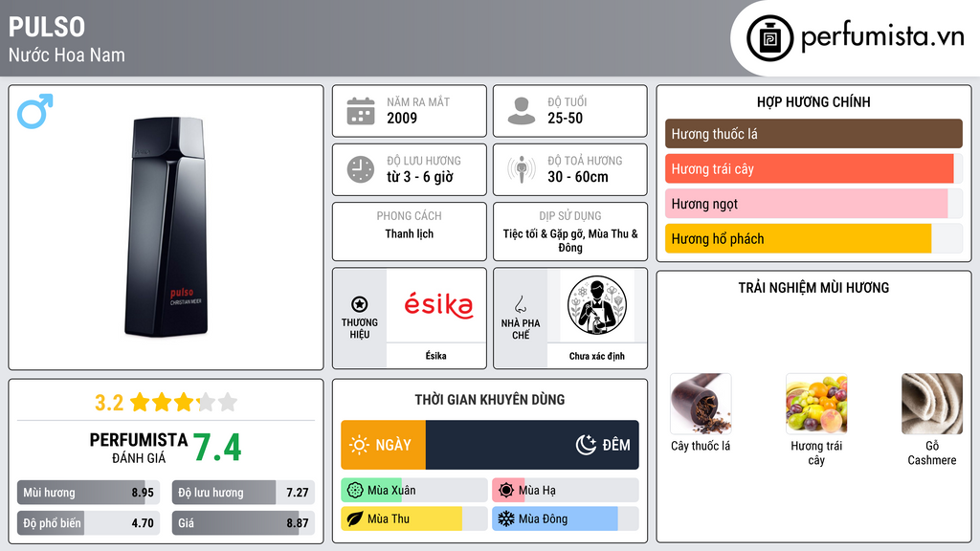
Task: Open the Hương trái cây fruit thumbnail
Action: (x=816, y=404)
